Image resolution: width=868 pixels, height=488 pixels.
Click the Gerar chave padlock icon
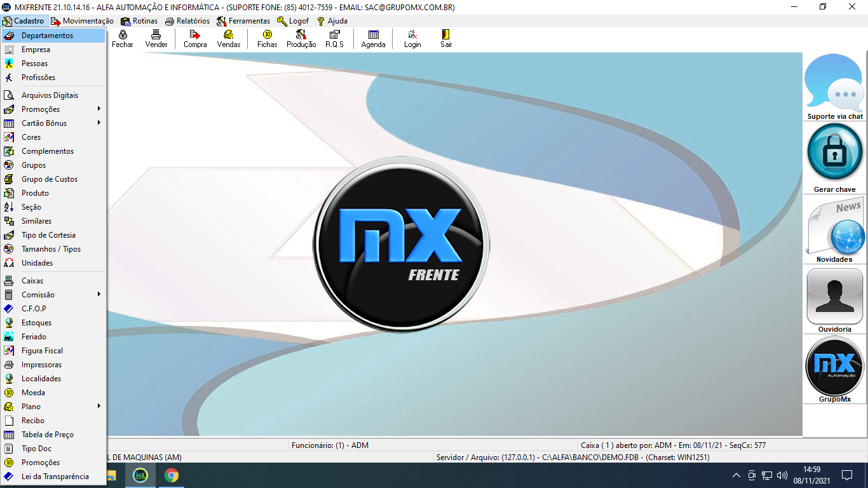point(834,154)
